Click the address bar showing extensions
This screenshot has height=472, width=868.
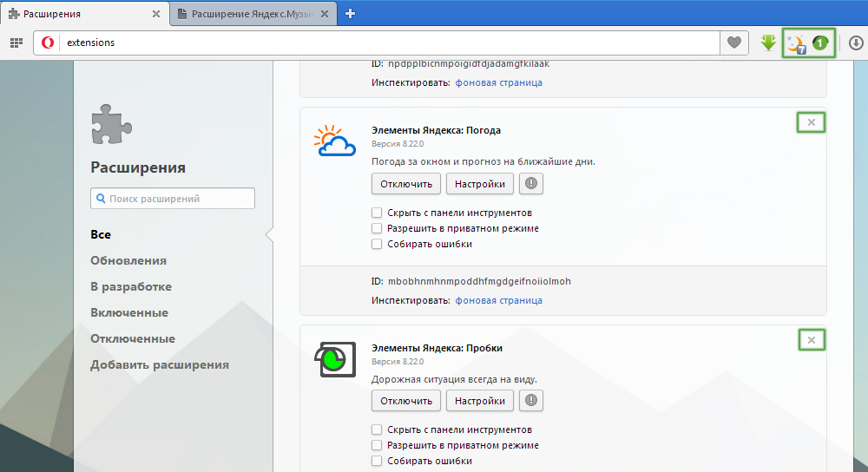(x=377, y=43)
